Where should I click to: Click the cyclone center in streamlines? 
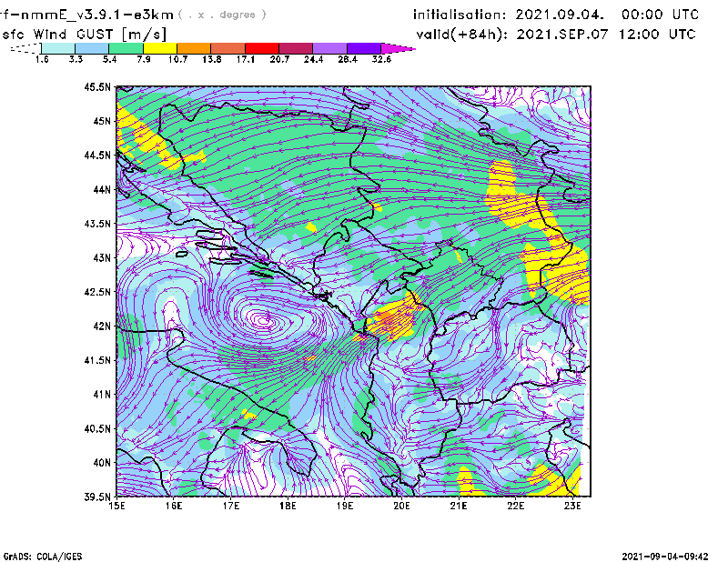click(x=264, y=319)
